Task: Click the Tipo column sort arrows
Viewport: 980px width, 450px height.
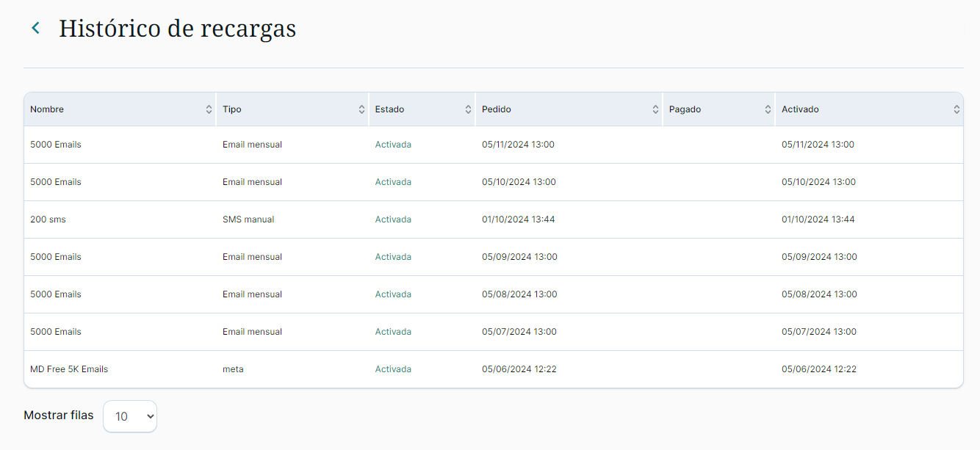Action: click(361, 109)
